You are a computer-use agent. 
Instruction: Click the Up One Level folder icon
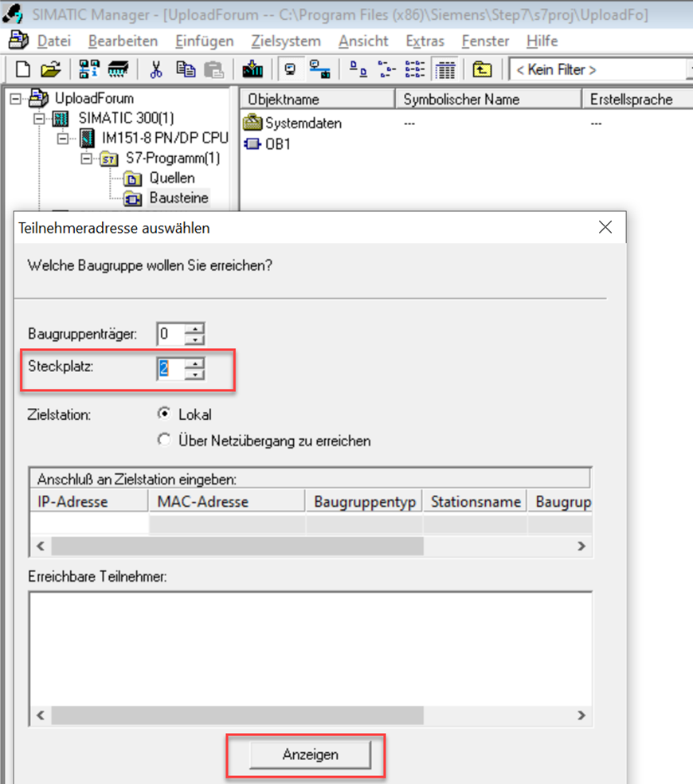click(x=482, y=69)
